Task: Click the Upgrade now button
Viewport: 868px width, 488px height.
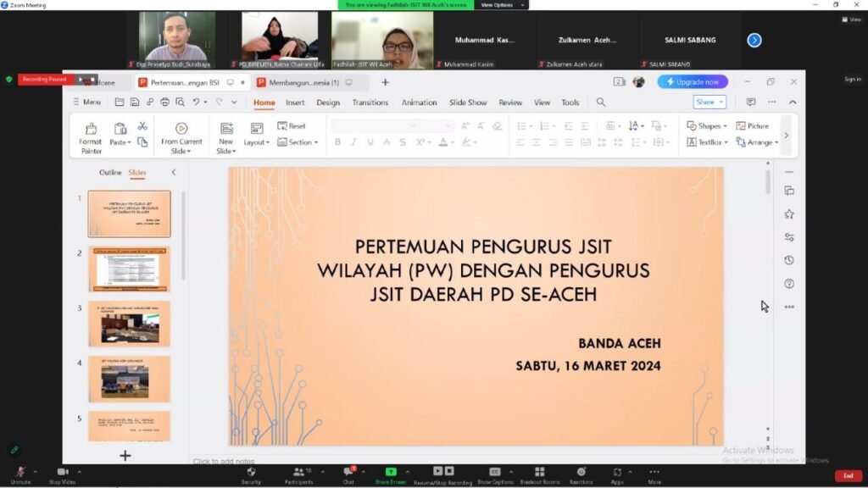Action: (693, 82)
